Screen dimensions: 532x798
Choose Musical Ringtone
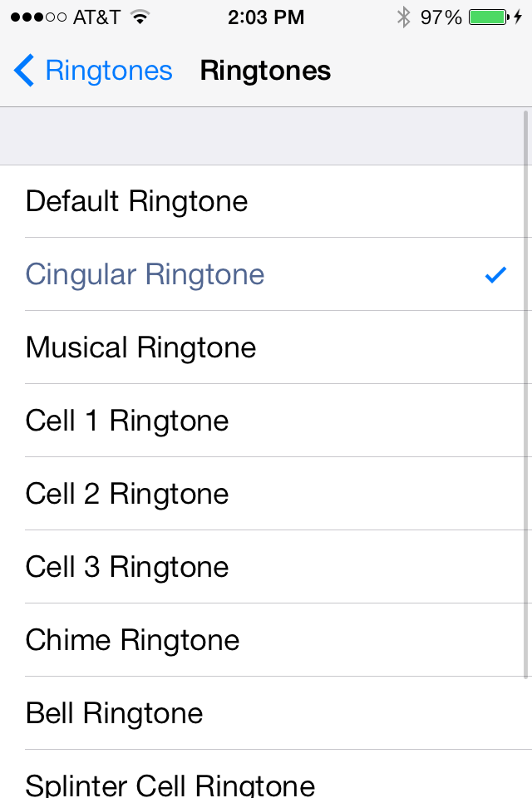(x=266, y=347)
